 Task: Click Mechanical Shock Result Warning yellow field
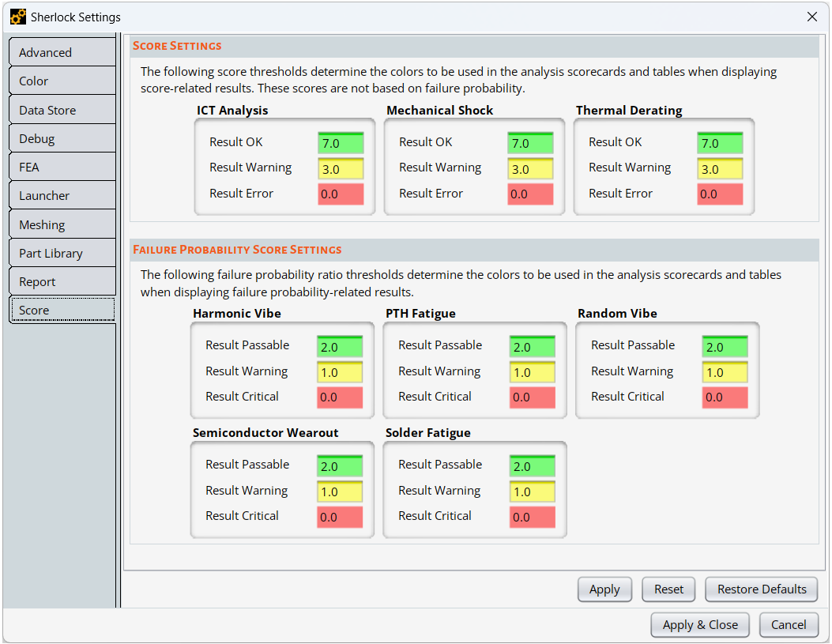(x=530, y=168)
